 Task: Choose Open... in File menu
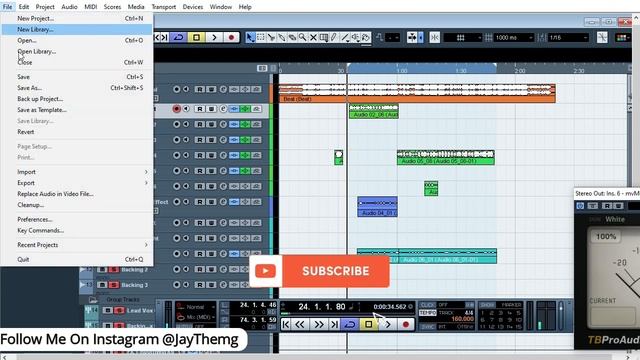(78, 40)
